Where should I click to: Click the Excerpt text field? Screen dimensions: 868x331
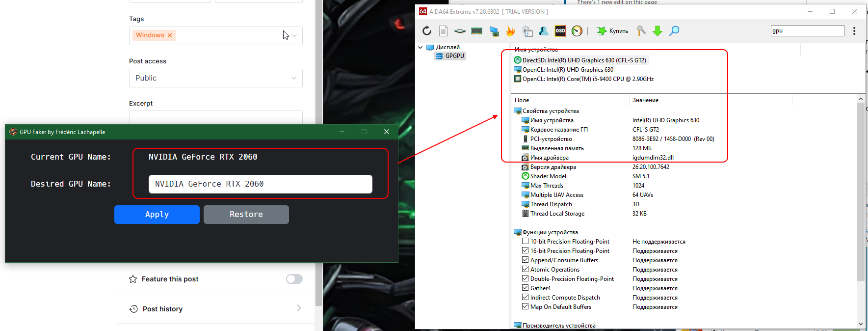click(216, 118)
